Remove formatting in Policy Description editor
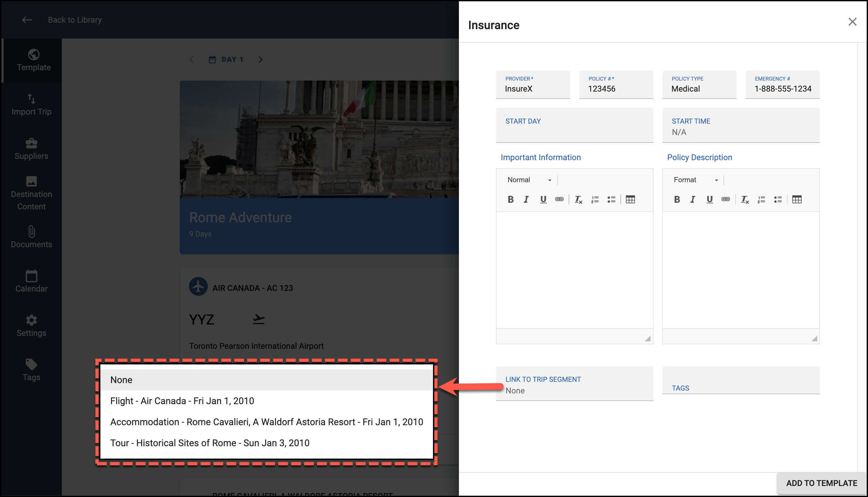The width and height of the screenshot is (868, 497). coord(745,200)
